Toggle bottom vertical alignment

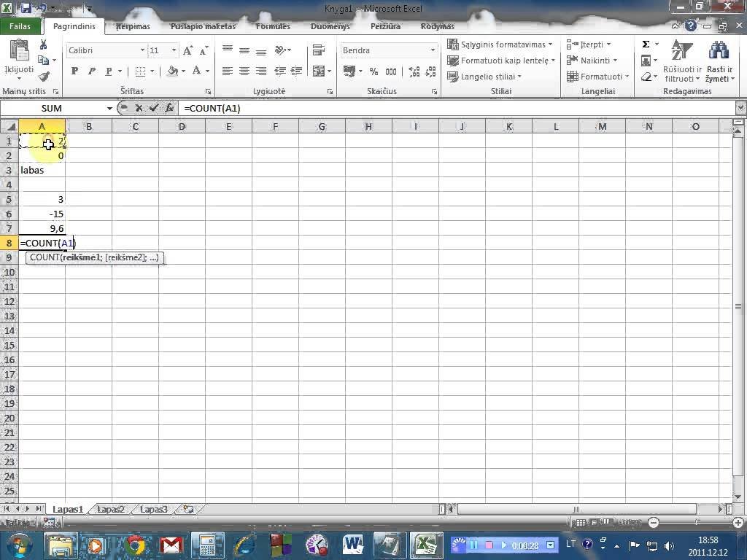[261, 52]
